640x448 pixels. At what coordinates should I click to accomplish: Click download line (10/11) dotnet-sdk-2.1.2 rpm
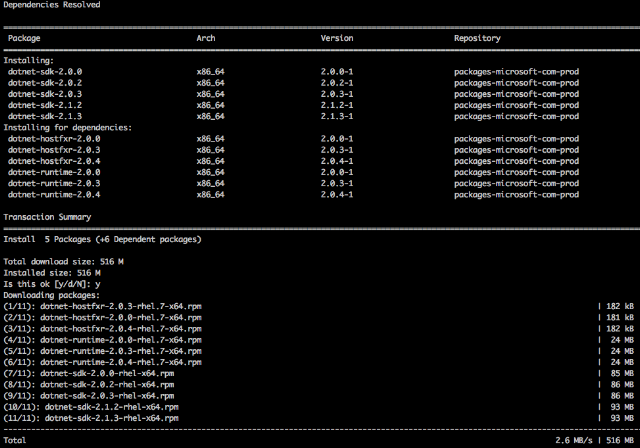[x=91, y=407]
